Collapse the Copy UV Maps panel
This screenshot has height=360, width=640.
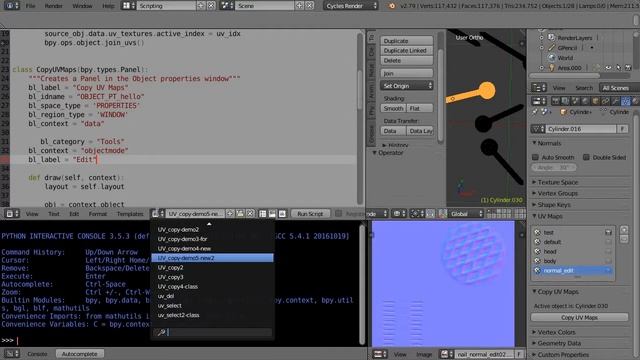pyautogui.click(x=534, y=291)
